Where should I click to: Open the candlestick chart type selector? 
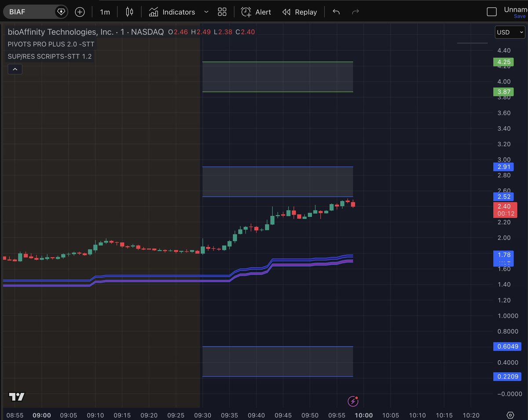(129, 12)
